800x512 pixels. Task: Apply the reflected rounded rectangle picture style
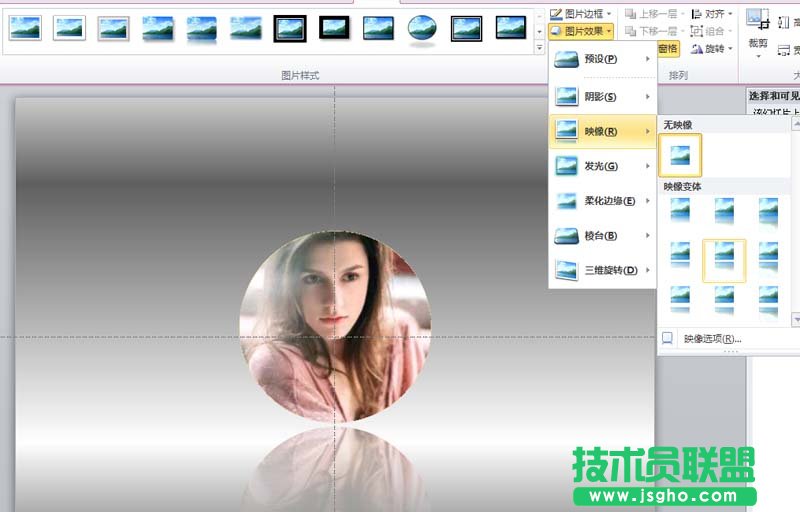click(x=202, y=29)
